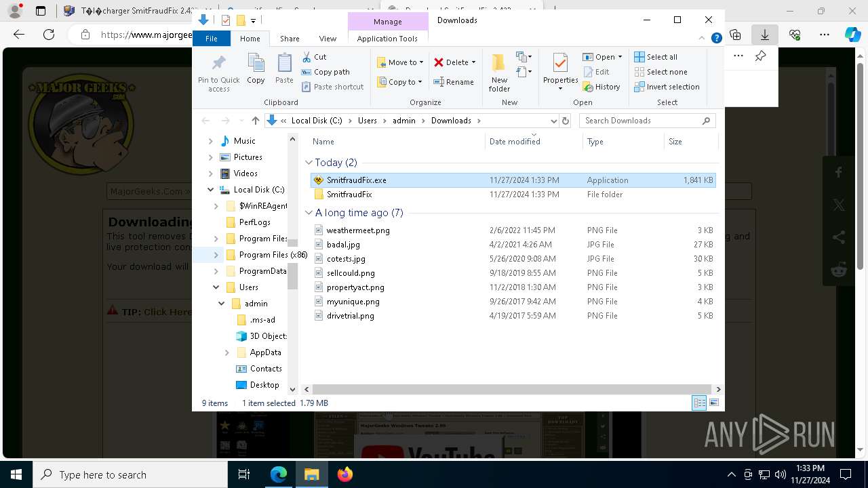Select the Manage contextual tab

pos(387,22)
